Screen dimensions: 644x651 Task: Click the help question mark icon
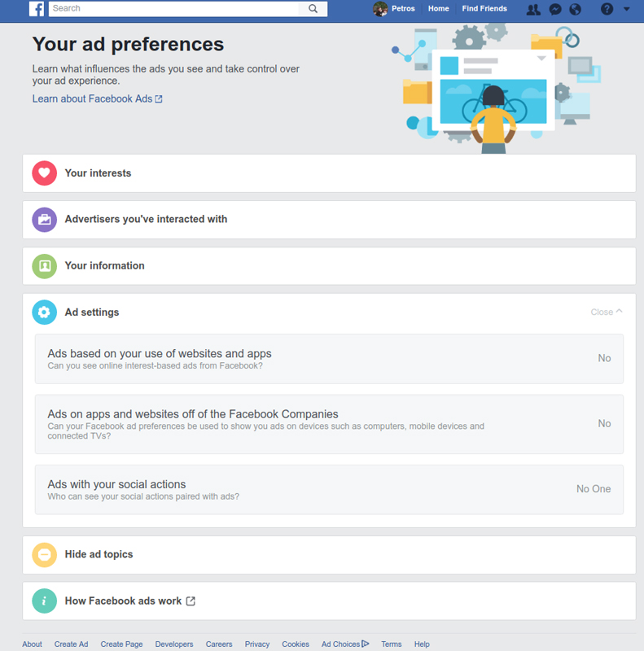607,9
